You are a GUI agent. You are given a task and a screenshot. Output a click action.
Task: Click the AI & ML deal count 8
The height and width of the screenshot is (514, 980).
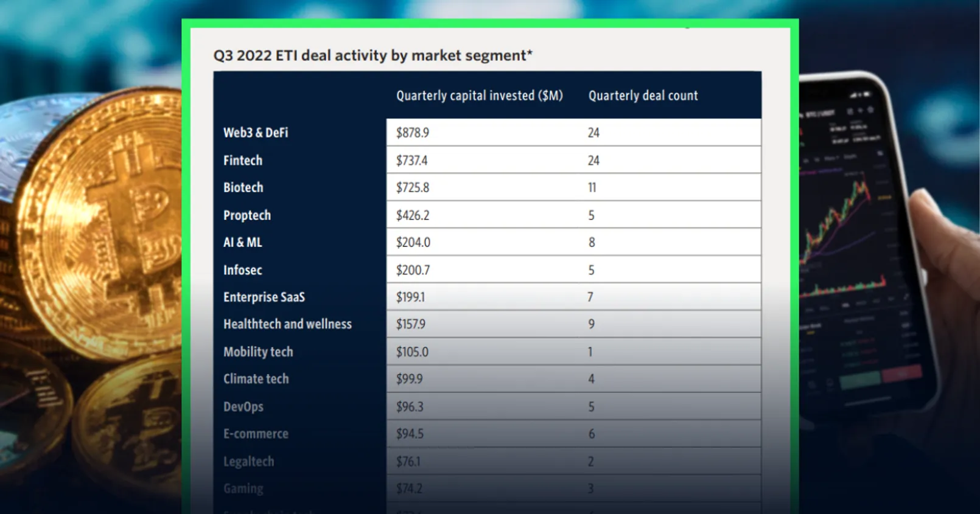point(592,242)
